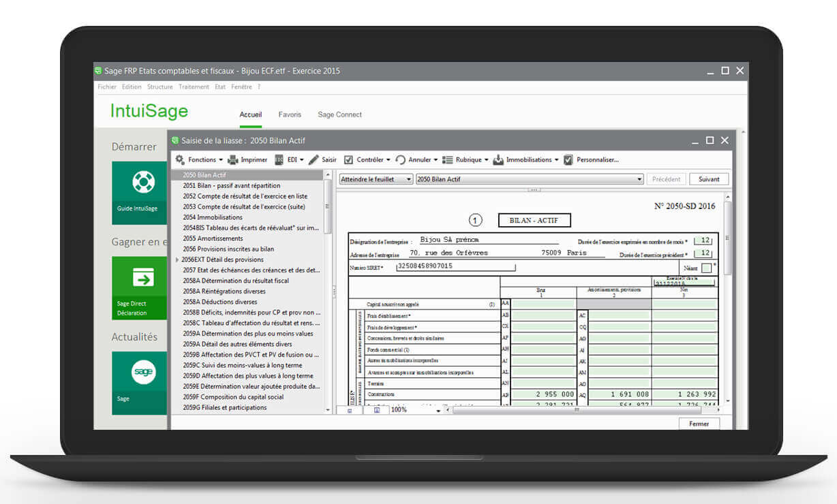Screen dimensions: 837x504
Task: Tick the Néant checkbox
Action: [x=706, y=268]
